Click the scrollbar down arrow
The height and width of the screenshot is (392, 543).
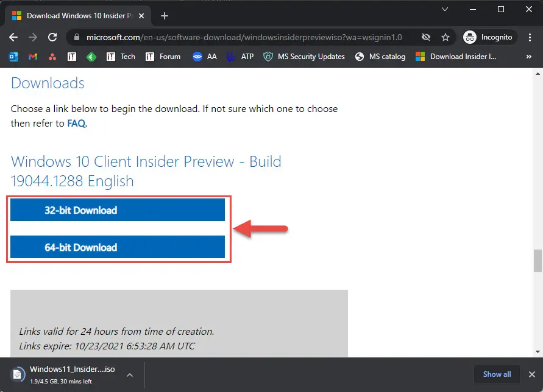538,352
